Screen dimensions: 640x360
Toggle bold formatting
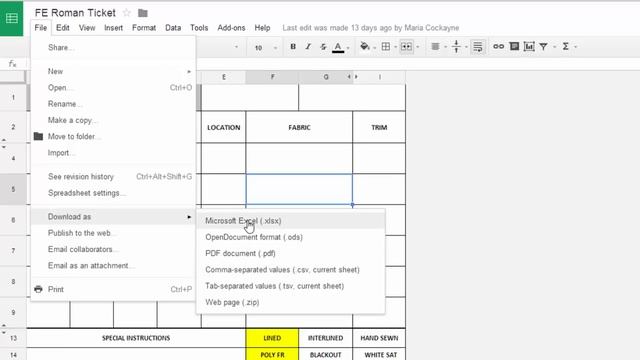pyautogui.click(x=293, y=47)
